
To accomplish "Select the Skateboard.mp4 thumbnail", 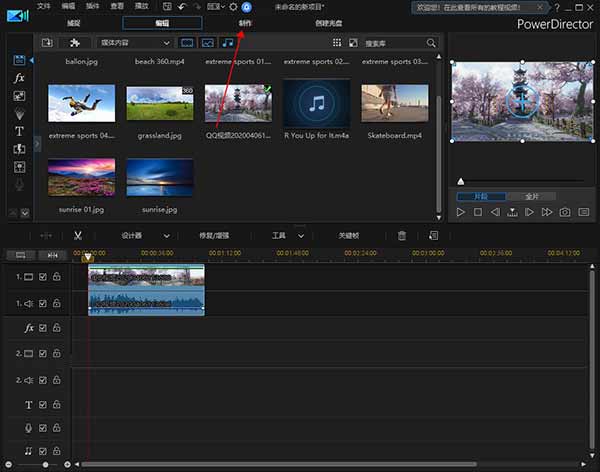I will [x=394, y=103].
